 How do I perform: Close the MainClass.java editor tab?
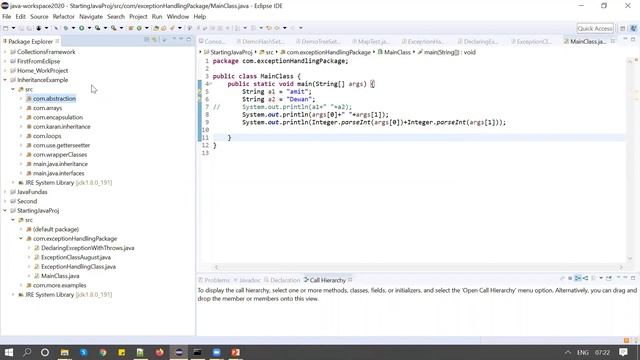pyautogui.click(x=613, y=41)
